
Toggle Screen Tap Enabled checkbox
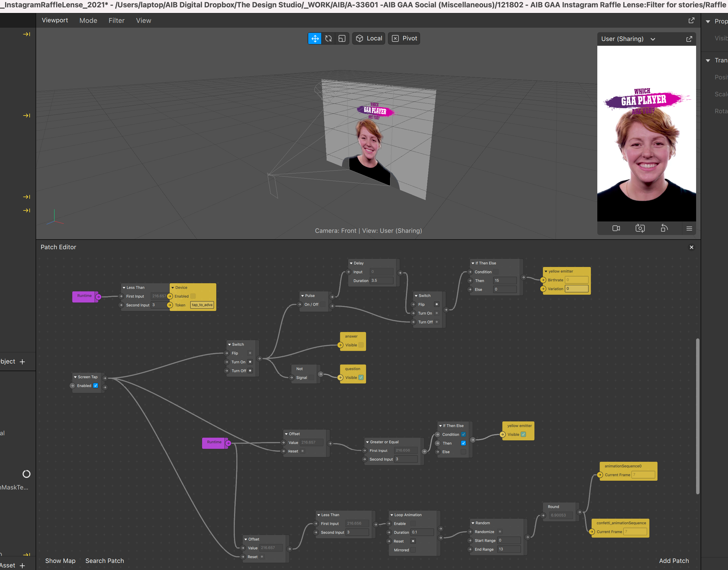click(96, 386)
